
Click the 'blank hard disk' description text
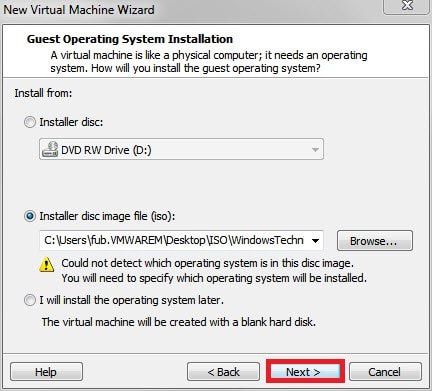(x=179, y=322)
